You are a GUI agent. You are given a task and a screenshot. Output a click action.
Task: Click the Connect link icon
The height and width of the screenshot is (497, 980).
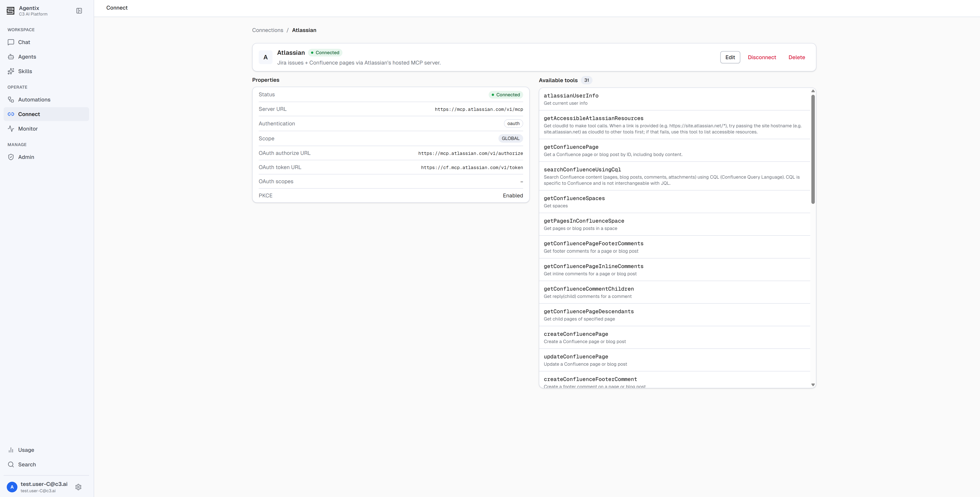point(11,114)
